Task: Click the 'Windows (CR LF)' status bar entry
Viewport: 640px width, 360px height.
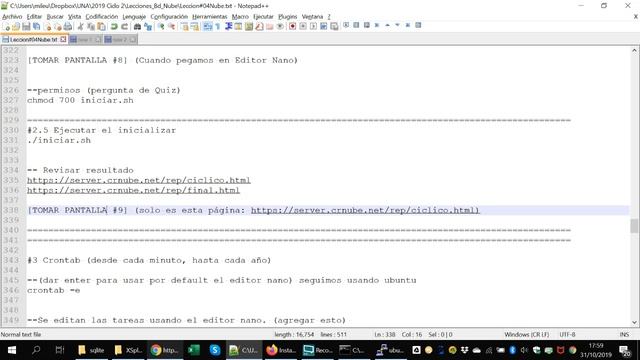Action: point(527,334)
